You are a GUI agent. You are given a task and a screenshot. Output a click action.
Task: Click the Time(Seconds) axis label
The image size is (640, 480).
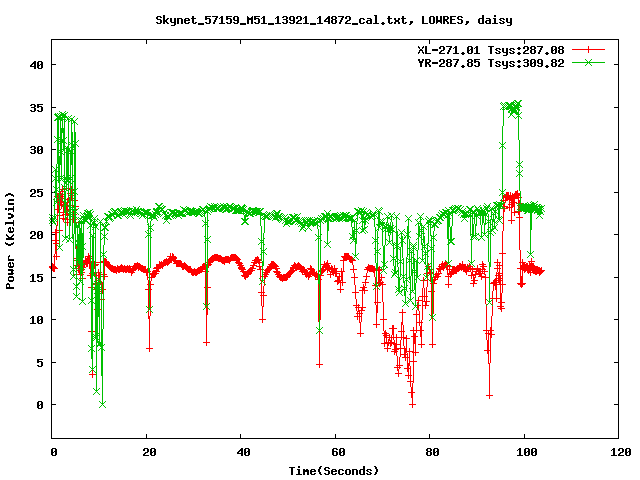coord(334,471)
